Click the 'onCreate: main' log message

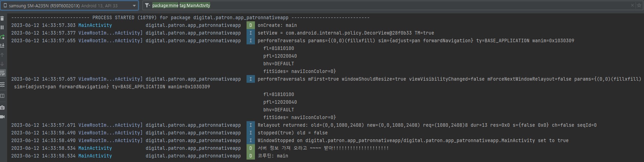click(x=277, y=25)
